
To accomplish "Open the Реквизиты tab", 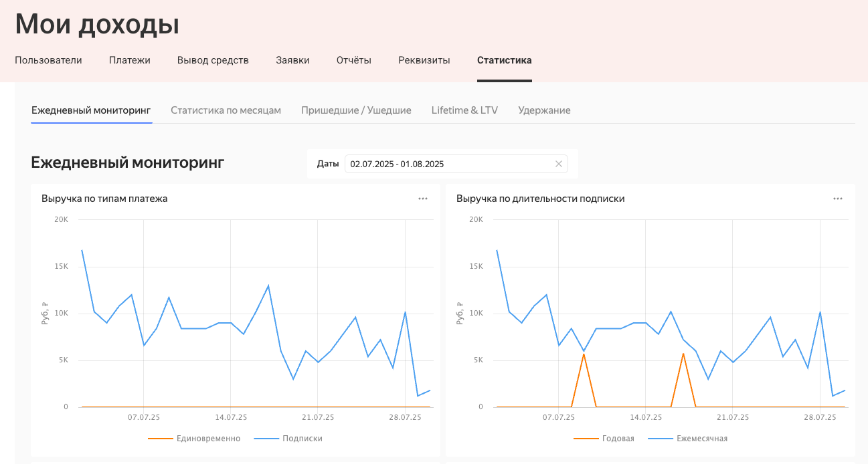I will click(424, 60).
